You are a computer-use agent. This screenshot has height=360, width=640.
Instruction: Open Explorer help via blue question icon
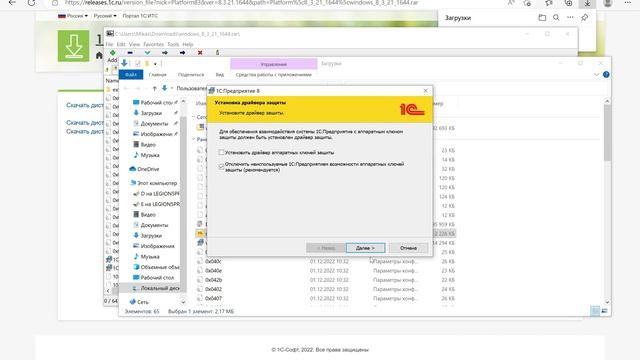606,75
